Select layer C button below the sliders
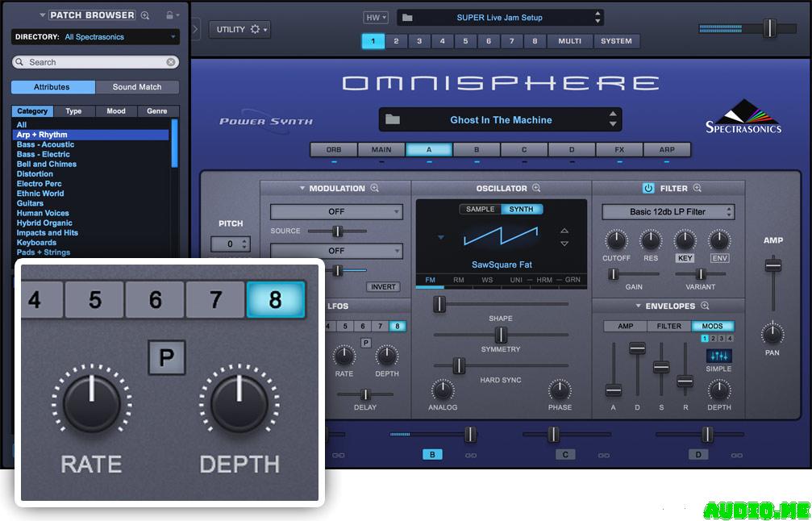 (565, 455)
